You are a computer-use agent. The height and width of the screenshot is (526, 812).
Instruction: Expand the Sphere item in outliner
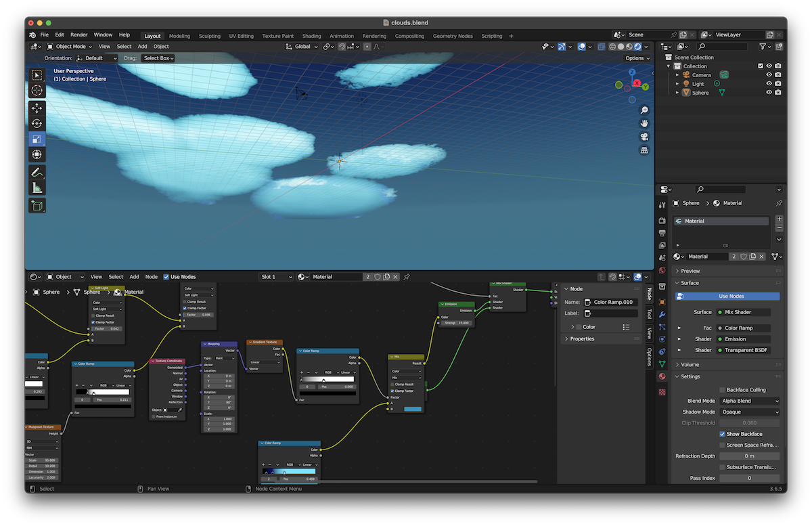pos(677,92)
